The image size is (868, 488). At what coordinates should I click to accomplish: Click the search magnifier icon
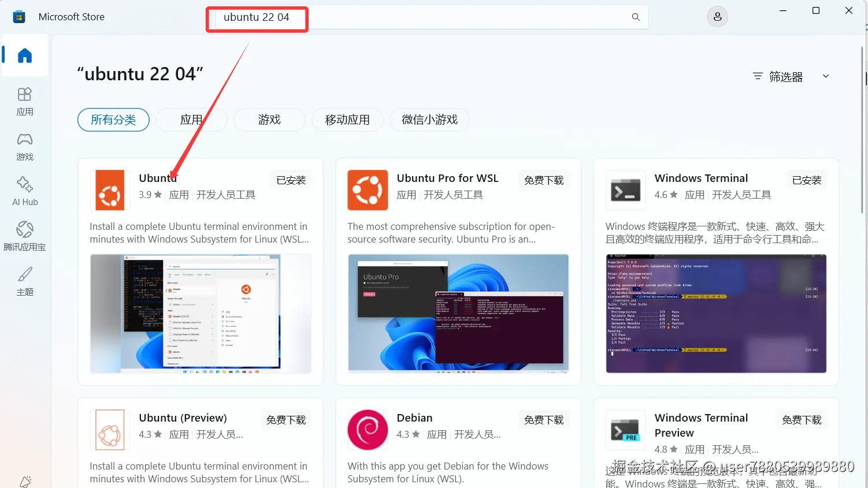click(636, 17)
